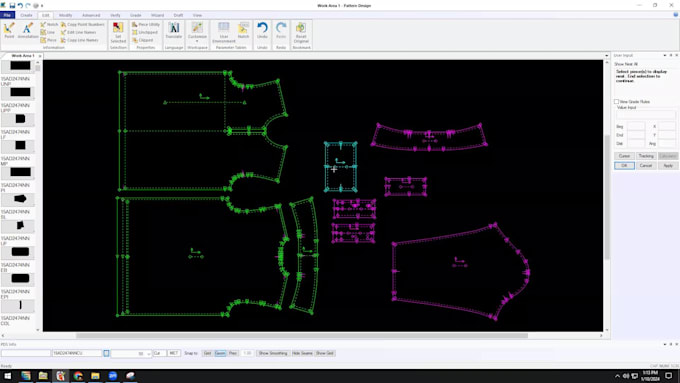Click the Value Input text field
680x383 pixels.
646,115
